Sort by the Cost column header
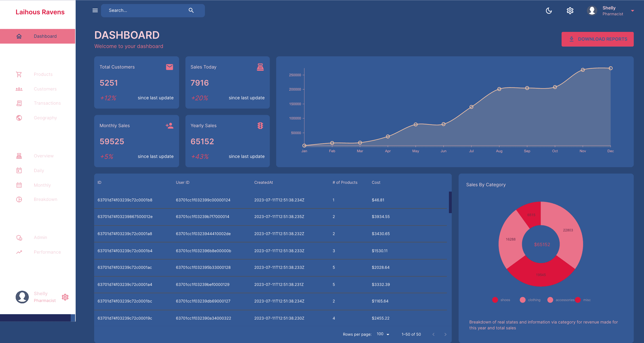This screenshot has height=343, width=644. [376, 182]
